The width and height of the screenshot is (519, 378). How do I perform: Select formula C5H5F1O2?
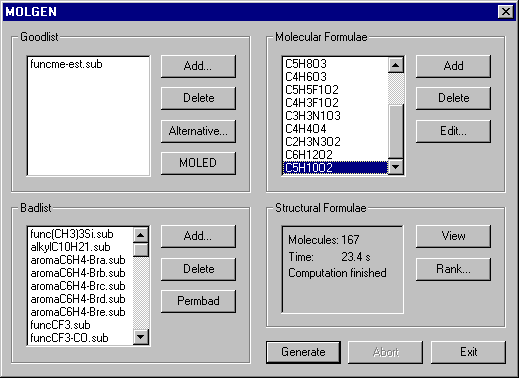tap(335, 90)
